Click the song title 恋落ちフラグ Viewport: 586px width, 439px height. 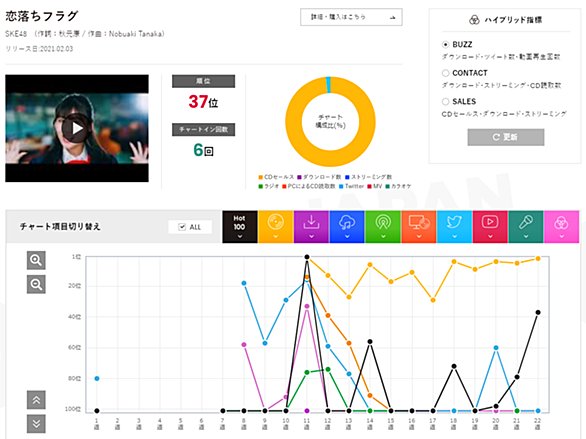pyautogui.click(x=41, y=16)
